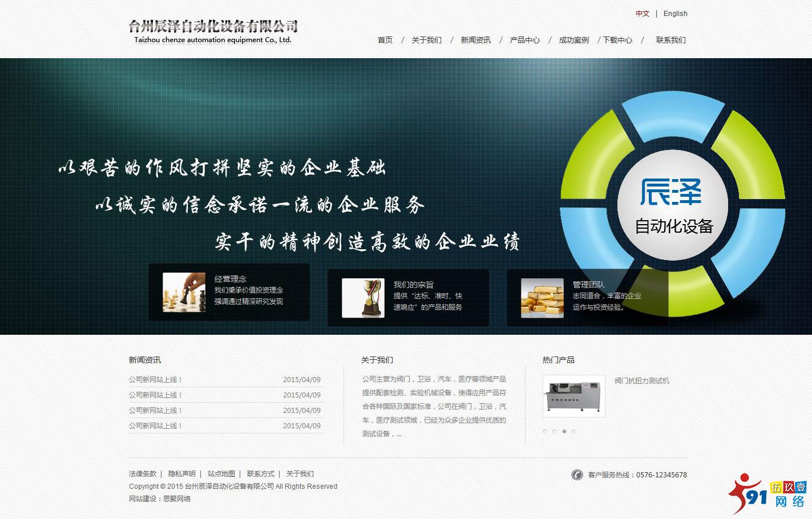The width and height of the screenshot is (812, 519).
Task: Open the 阀门抗扭力测试机 product link
Action: (641, 380)
